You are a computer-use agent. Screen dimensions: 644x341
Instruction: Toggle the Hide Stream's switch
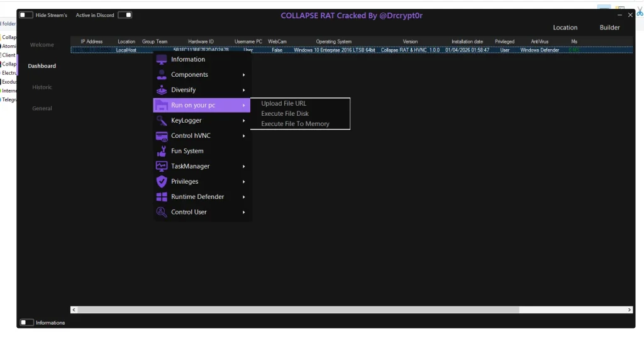[x=26, y=15]
